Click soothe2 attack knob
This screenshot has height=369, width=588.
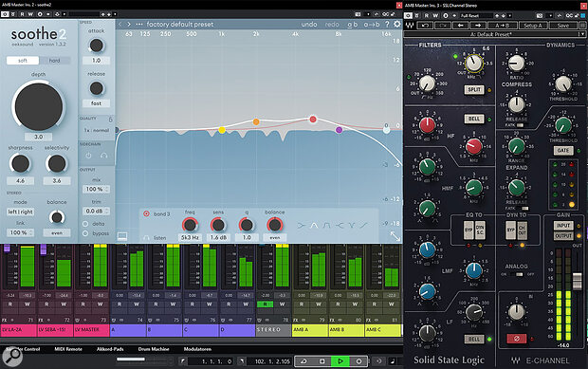coord(97,46)
